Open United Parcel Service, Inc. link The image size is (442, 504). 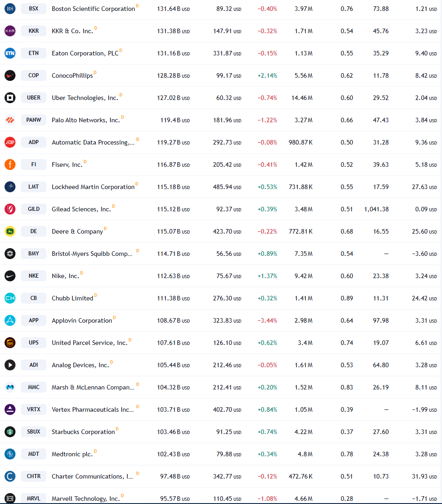tap(90, 343)
